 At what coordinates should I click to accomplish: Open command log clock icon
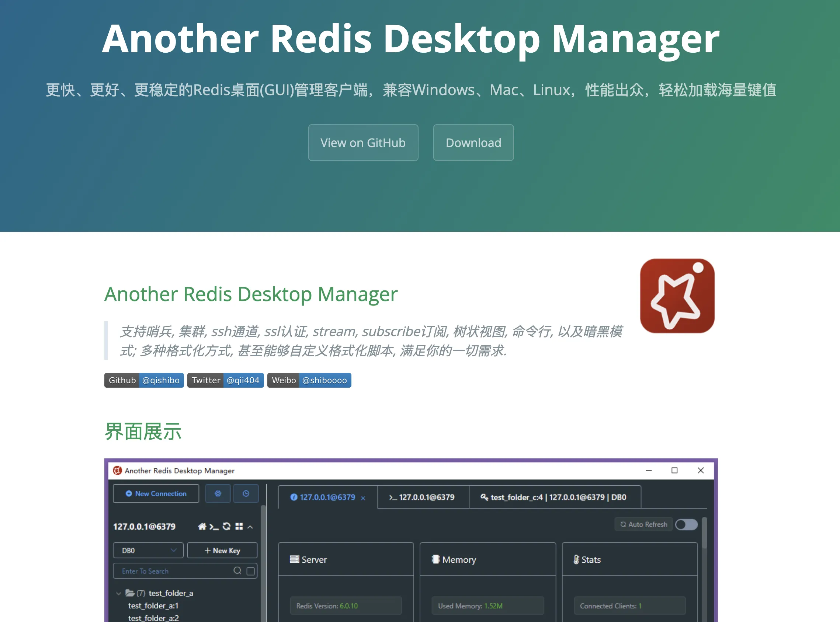pos(246,494)
